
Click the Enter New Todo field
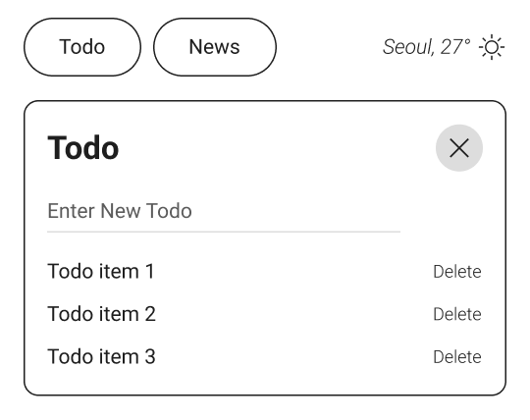point(224,211)
